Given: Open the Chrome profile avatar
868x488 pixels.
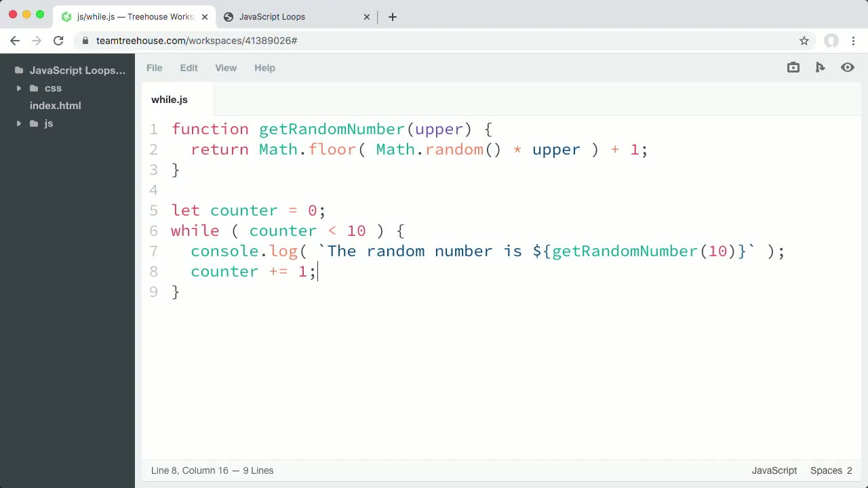Looking at the screenshot, I should tap(831, 41).
